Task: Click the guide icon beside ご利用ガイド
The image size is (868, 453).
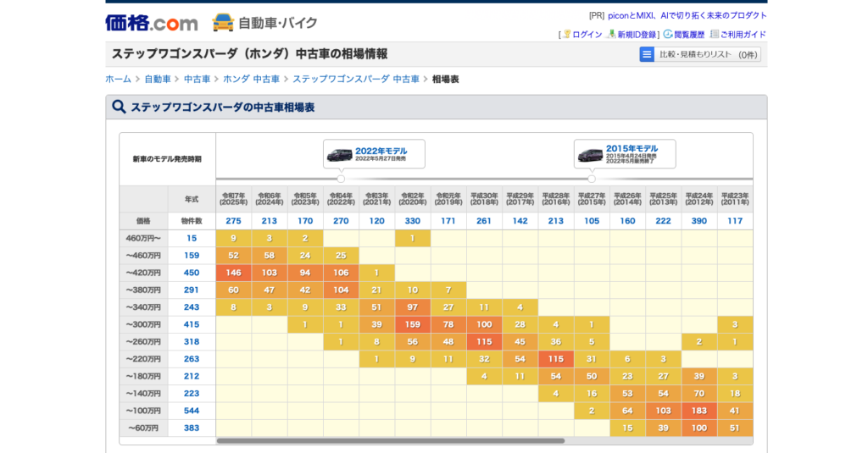Action: (x=714, y=35)
